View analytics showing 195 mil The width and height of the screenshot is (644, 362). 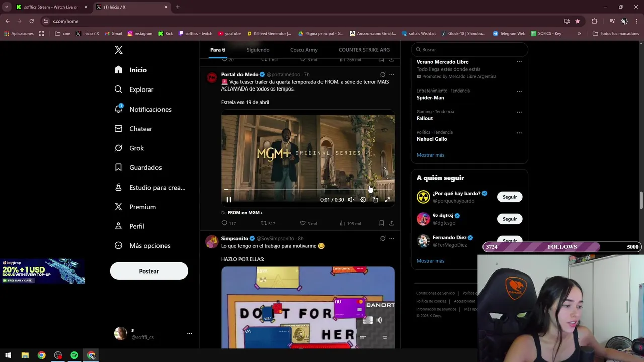coord(350,223)
